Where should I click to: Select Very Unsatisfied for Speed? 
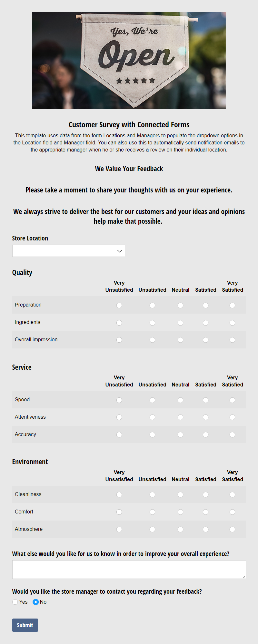(x=119, y=400)
